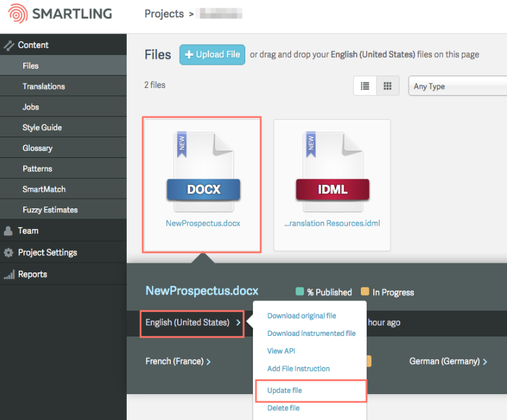This screenshot has width=507, height=420.
Task: Open the Content section pencil icon
Action: coord(9,45)
